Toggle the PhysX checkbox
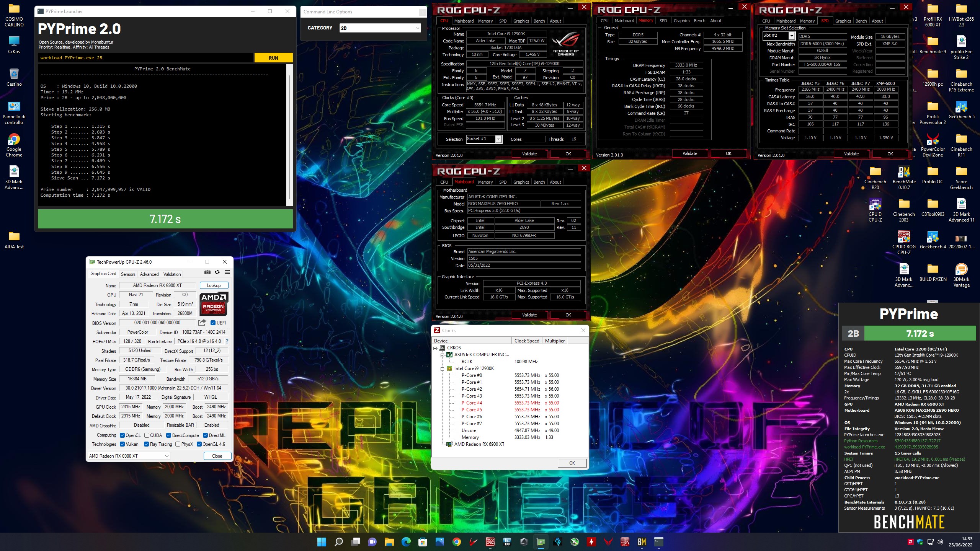The height and width of the screenshot is (551, 980). tap(178, 444)
